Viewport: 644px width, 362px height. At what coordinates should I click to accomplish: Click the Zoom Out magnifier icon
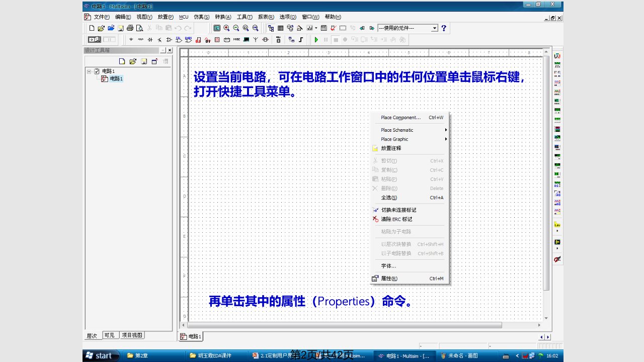coord(236,28)
